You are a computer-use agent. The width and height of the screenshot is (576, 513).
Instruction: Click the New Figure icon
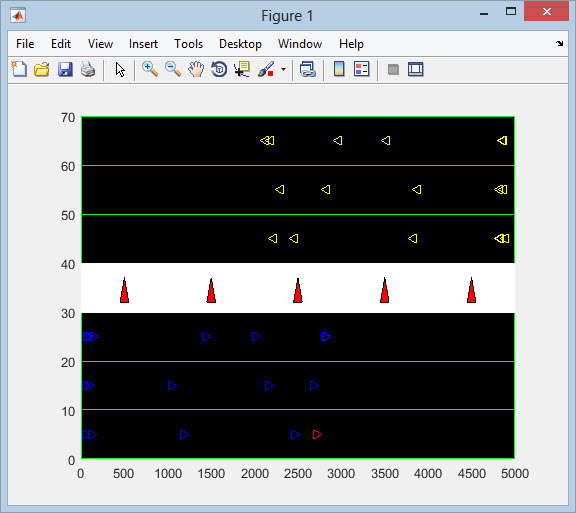(19, 69)
